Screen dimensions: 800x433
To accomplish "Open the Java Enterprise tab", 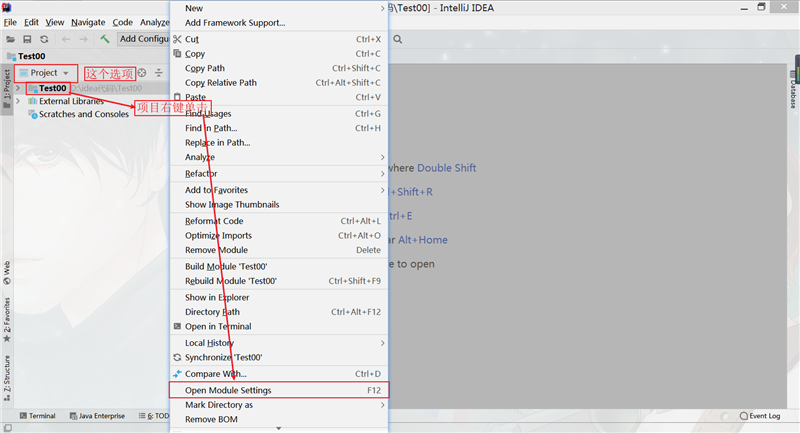I will [x=97, y=416].
